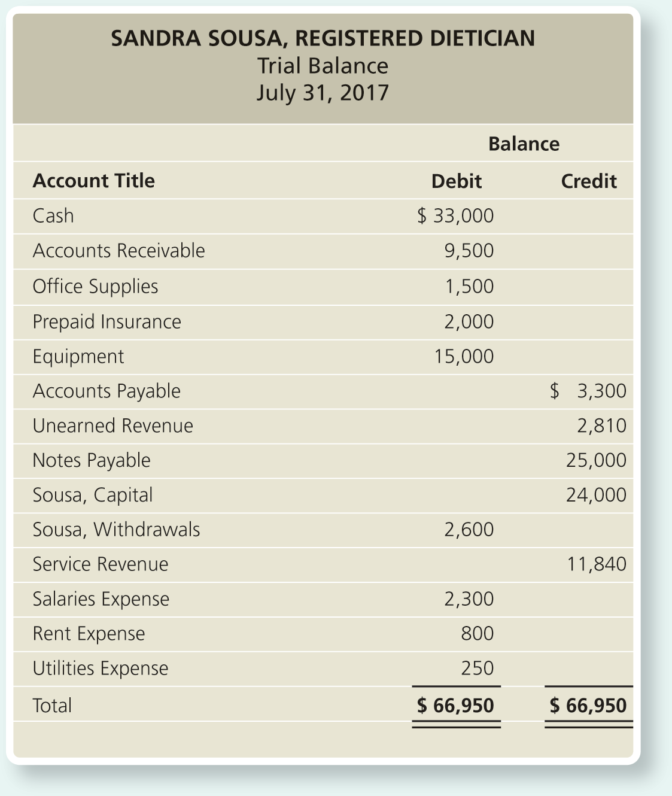The width and height of the screenshot is (672, 796).
Task: Select the Rent Expense 800 value
Action: click(478, 633)
